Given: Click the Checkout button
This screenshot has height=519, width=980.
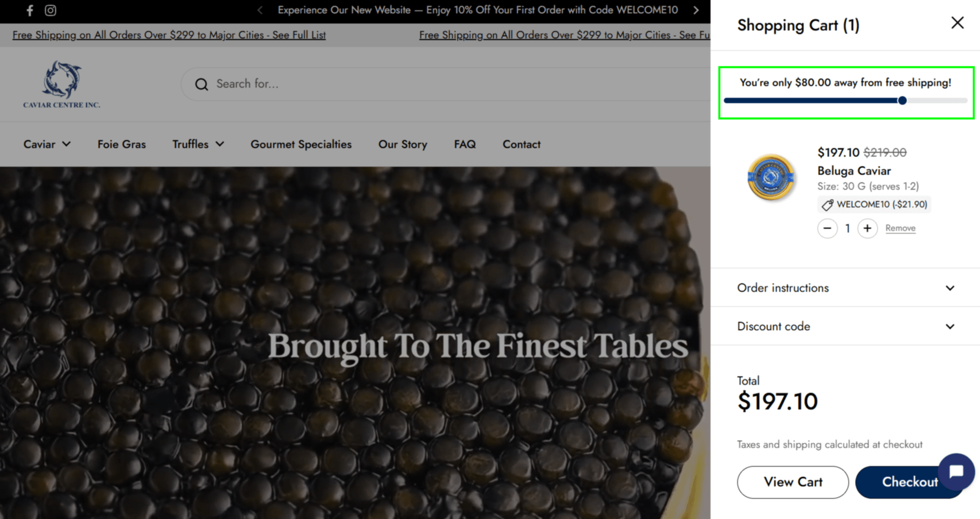Looking at the screenshot, I should (909, 482).
